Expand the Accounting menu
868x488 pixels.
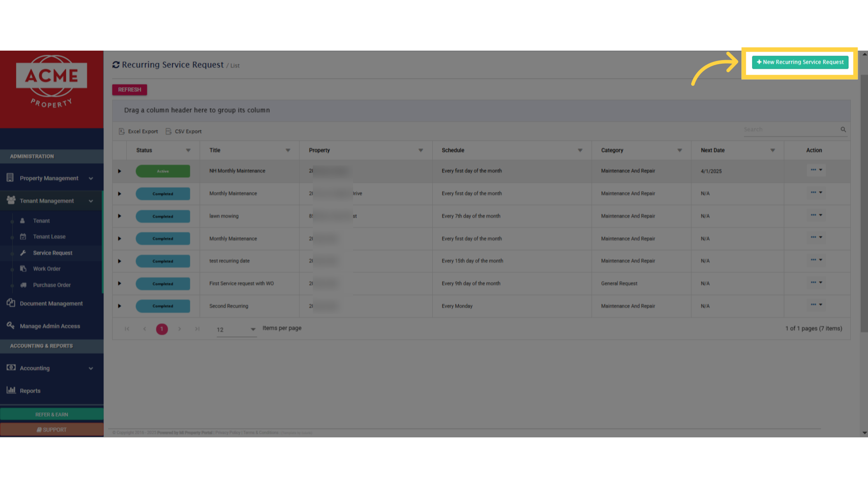click(x=52, y=368)
